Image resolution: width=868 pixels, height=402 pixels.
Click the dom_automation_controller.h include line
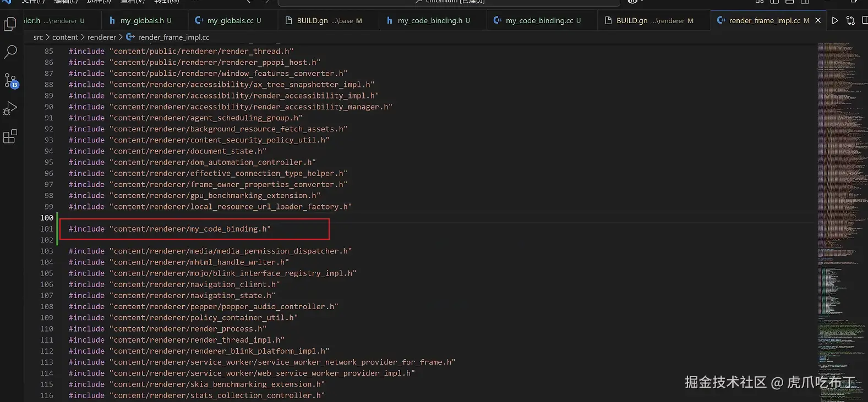tap(192, 162)
